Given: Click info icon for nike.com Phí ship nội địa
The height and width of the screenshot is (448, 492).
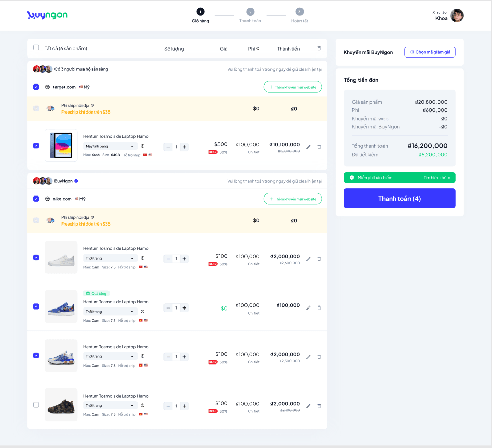Looking at the screenshot, I should click(92, 217).
